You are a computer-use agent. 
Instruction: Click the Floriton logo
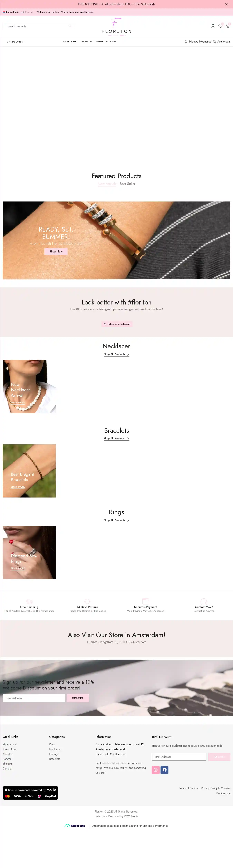click(x=116, y=26)
